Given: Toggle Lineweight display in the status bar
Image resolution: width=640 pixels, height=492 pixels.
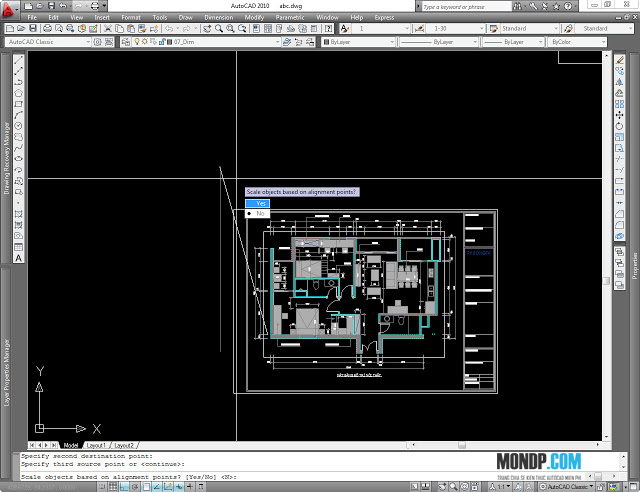Looking at the screenshot, I should 190,487.
